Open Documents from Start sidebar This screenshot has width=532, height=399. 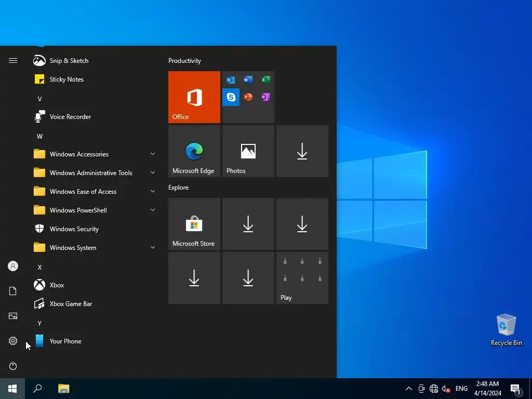(x=13, y=291)
